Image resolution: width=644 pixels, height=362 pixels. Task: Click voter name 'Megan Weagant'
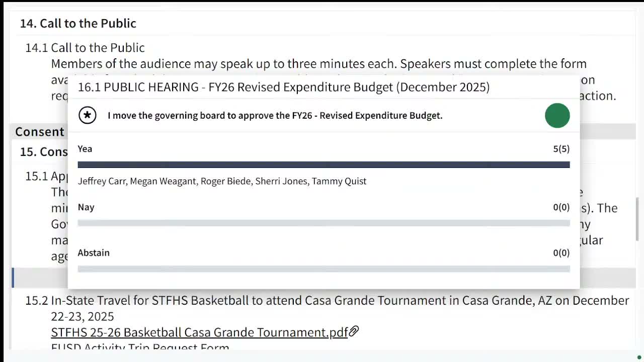pos(163,181)
